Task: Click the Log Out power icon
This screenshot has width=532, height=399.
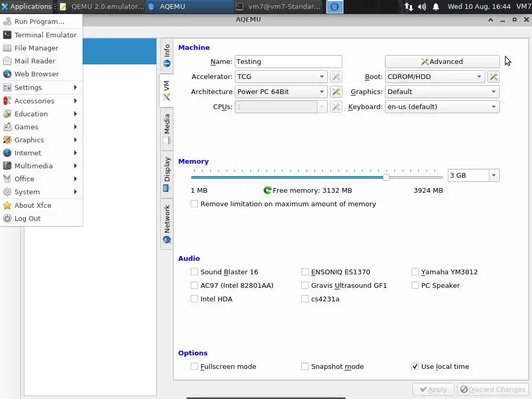Action: pyautogui.click(x=7, y=219)
